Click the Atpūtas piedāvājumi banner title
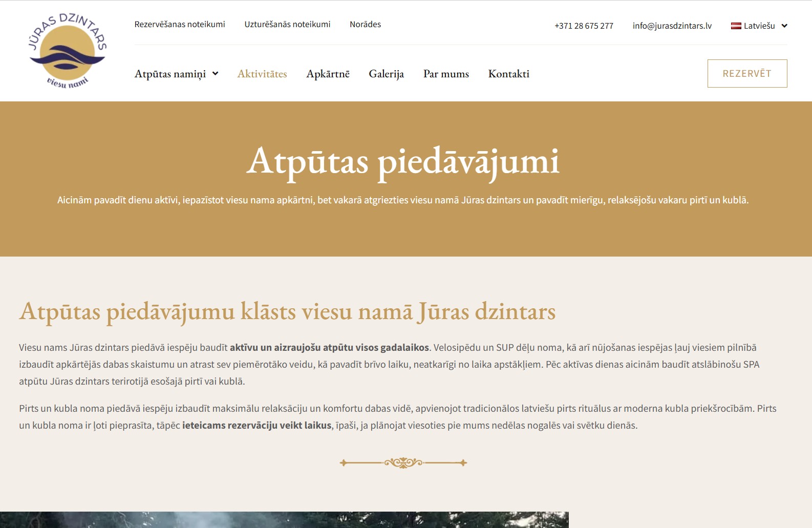Screen dimensions: 812x528 [403, 162]
